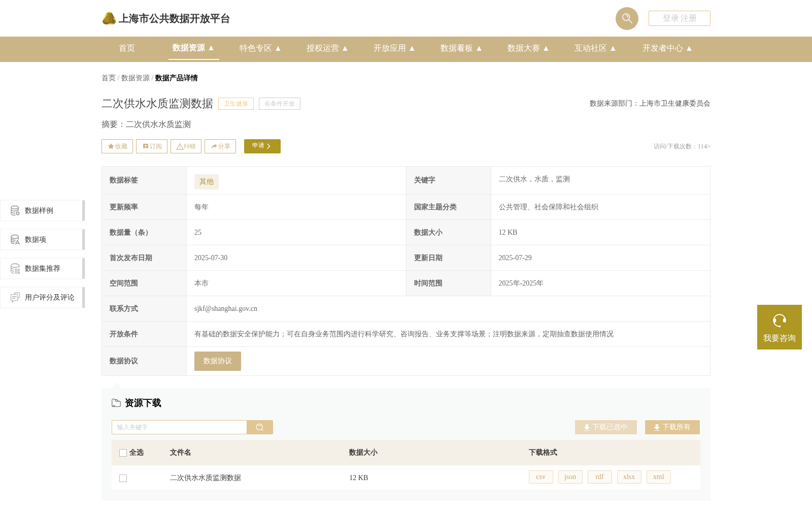
Task: Click the 登录 注册 login button
Action: coord(679,18)
